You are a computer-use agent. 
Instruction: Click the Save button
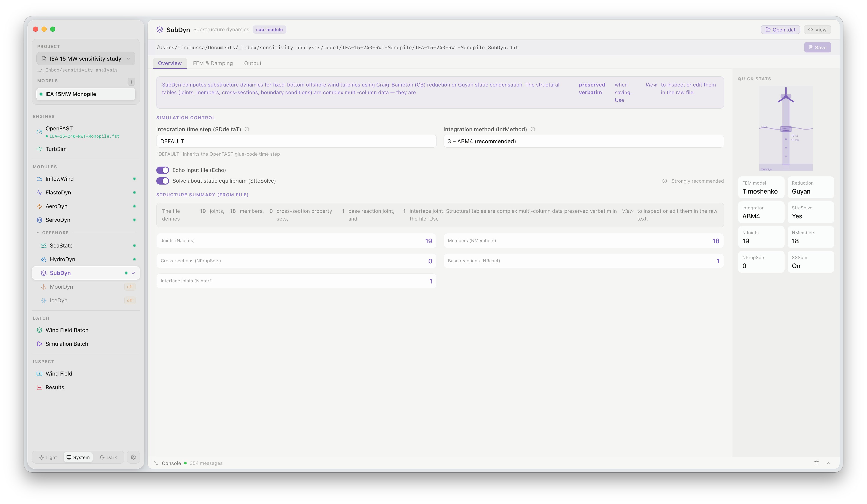(x=818, y=48)
